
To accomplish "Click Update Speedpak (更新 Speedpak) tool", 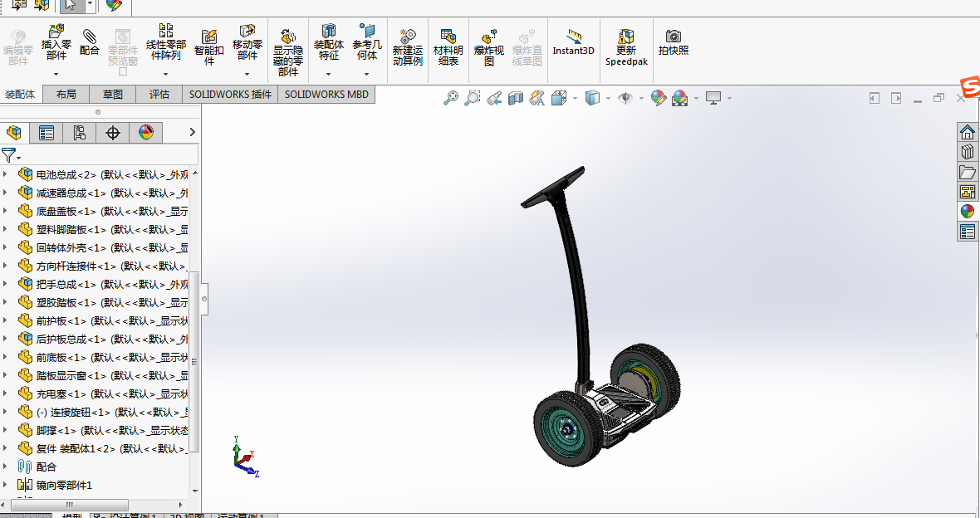I will click(x=626, y=46).
